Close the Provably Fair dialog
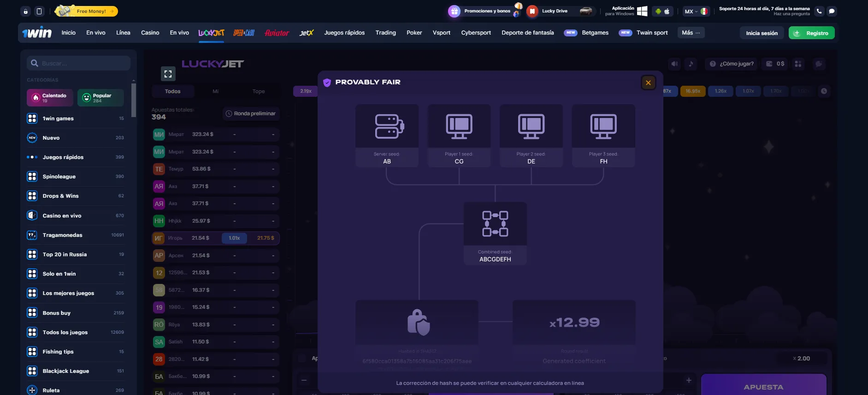The image size is (868, 395). click(648, 83)
